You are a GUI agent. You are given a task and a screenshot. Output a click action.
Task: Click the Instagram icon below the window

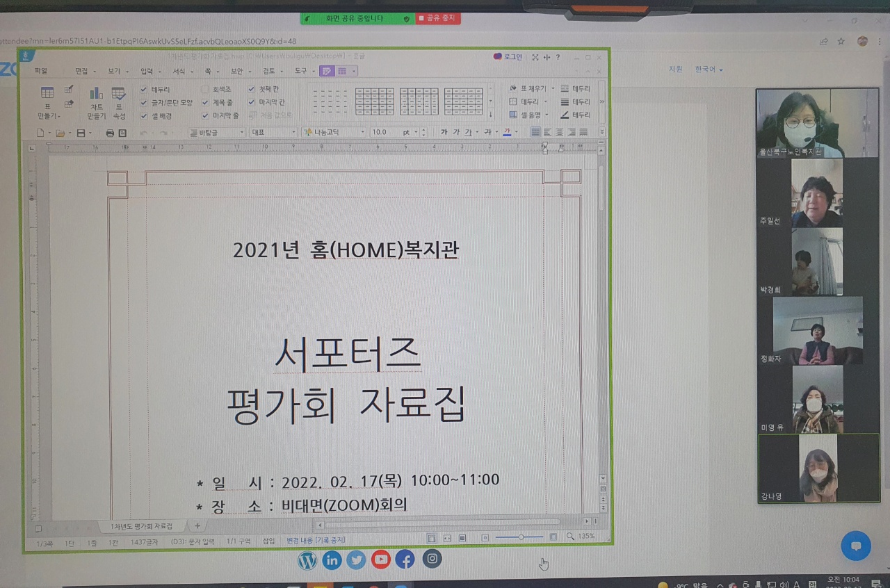(432, 559)
